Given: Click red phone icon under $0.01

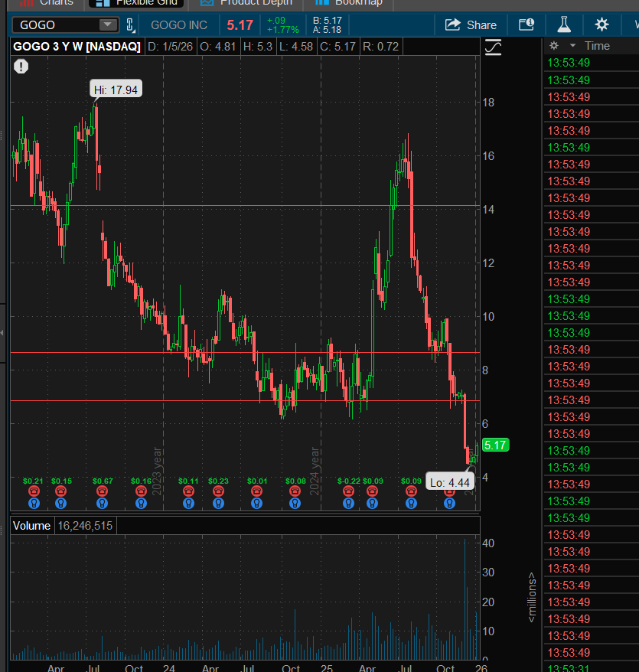Looking at the screenshot, I should (256, 491).
